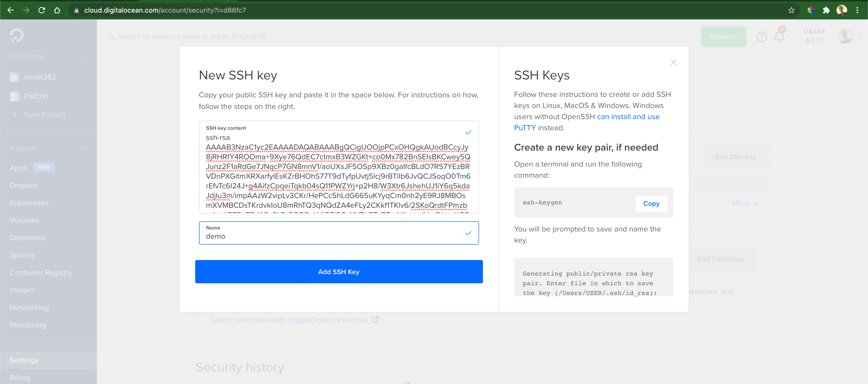The image size is (868, 384).
Task: Collapse the PROJECTS section
Action: tap(85, 57)
